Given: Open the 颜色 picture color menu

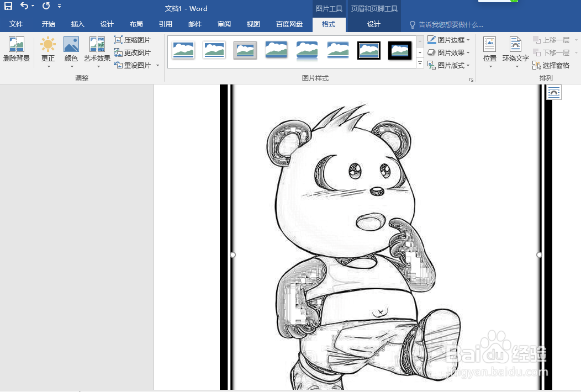Looking at the screenshot, I should pyautogui.click(x=71, y=52).
